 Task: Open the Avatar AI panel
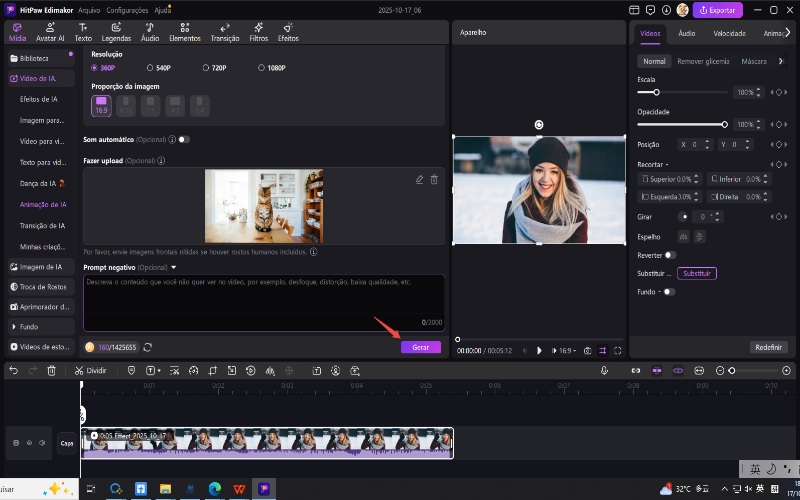(x=50, y=31)
